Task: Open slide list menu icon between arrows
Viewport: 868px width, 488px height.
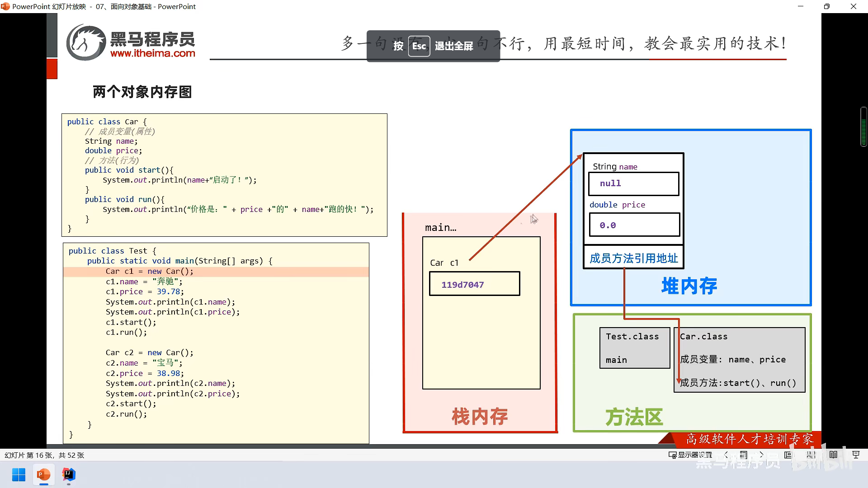Action: (744, 455)
